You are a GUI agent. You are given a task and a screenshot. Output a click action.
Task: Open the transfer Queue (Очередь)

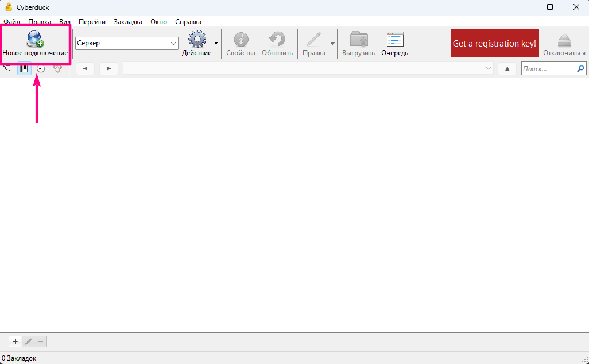[x=395, y=44]
